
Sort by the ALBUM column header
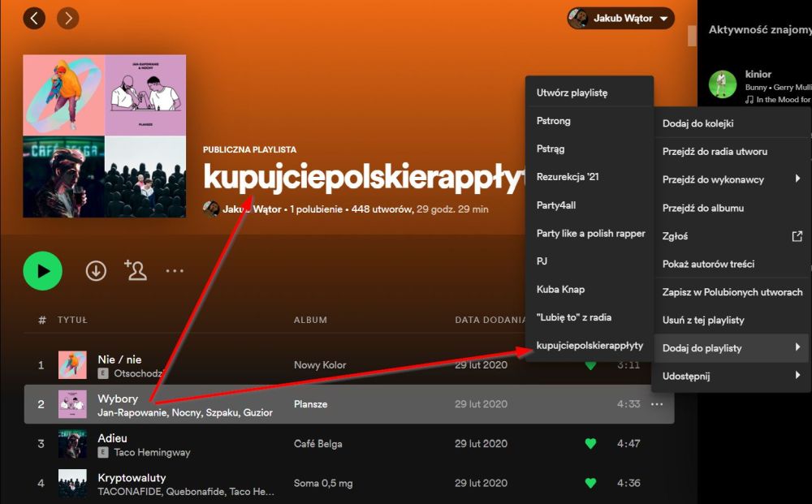pyautogui.click(x=310, y=320)
